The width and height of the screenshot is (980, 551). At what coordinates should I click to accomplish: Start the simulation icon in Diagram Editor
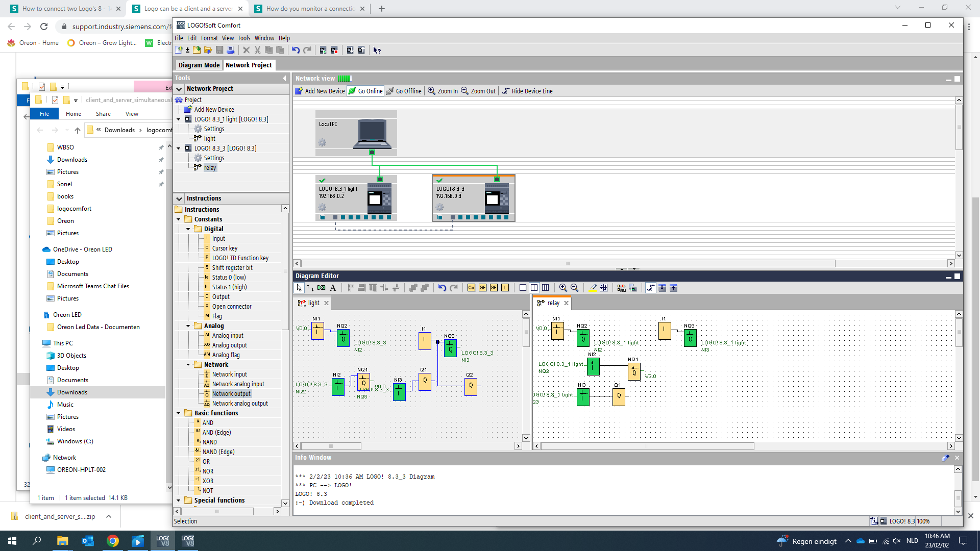(x=621, y=288)
